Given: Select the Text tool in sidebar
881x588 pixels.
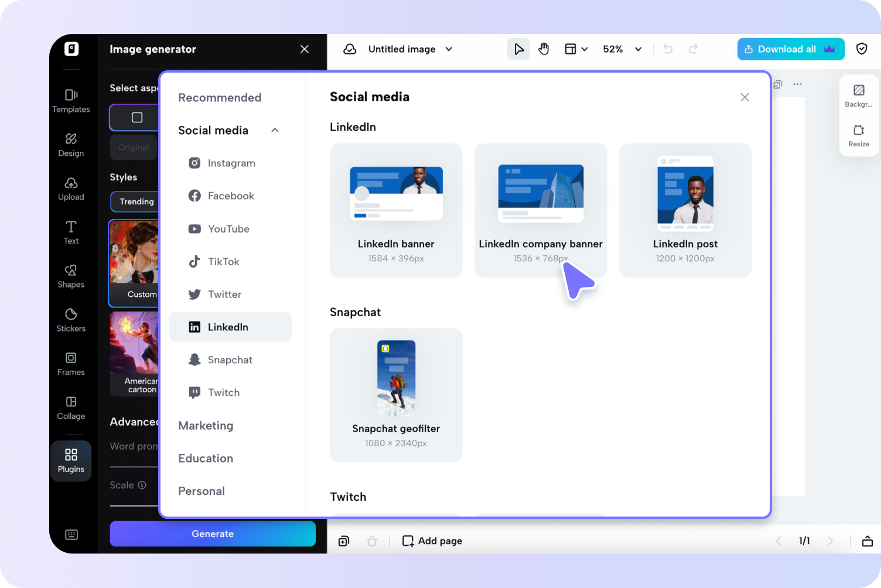Looking at the screenshot, I should [x=71, y=233].
